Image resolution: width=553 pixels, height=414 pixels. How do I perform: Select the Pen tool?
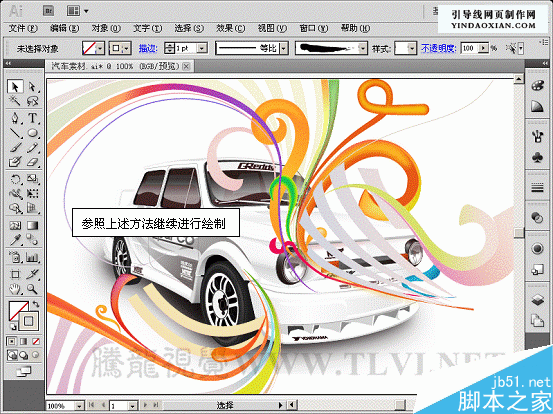tap(15, 118)
